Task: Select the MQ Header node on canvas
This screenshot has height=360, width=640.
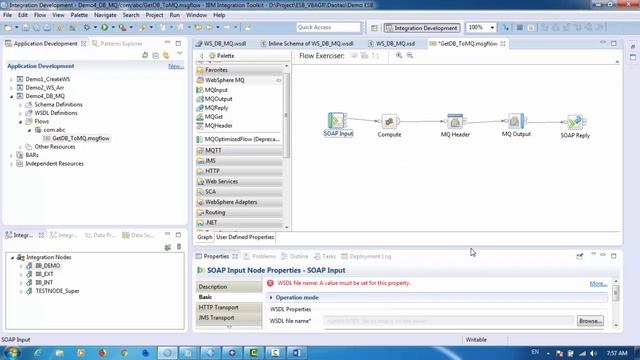Action: point(455,121)
